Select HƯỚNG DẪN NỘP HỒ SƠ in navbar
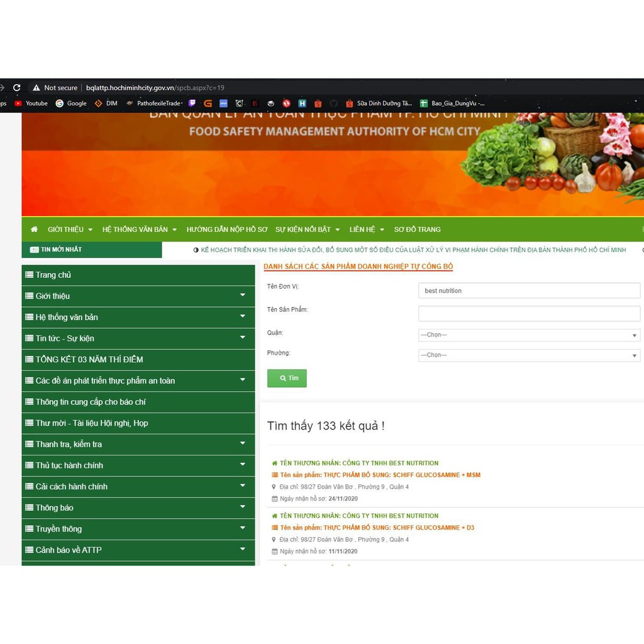The width and height of the screenshot is (644, 644). pyautogui.click(x=226, y=230)
